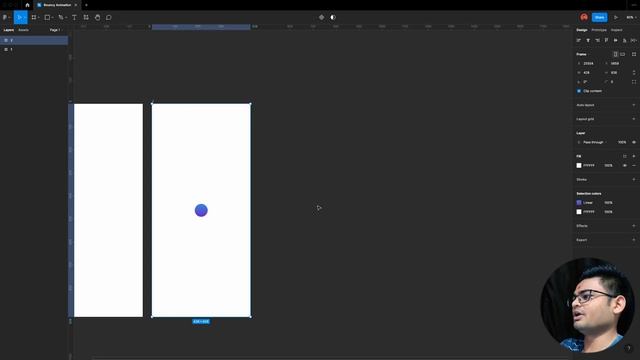Remove the fill with minus
Viewport: 640px width, 360px height.
click(x=634, y=166)
